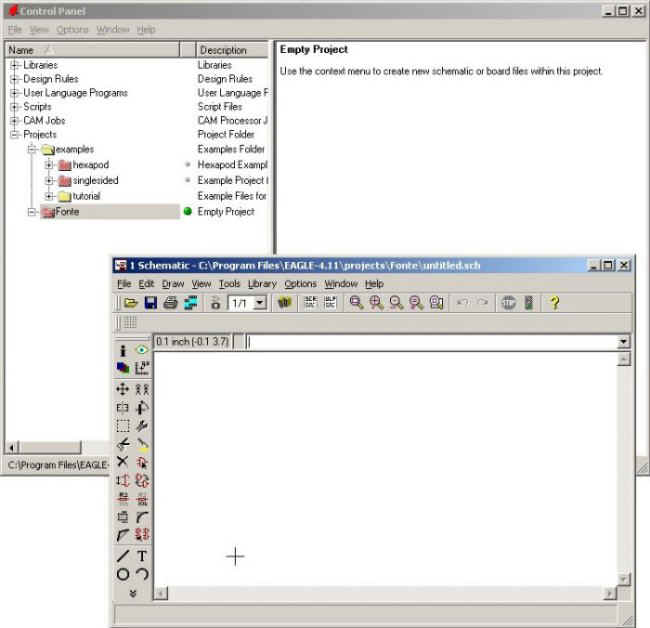Select the Move tool in the palette
Image resolution: width=650 pixels, height=628 pixels.
pyautogui.click(x=123, y=389)
